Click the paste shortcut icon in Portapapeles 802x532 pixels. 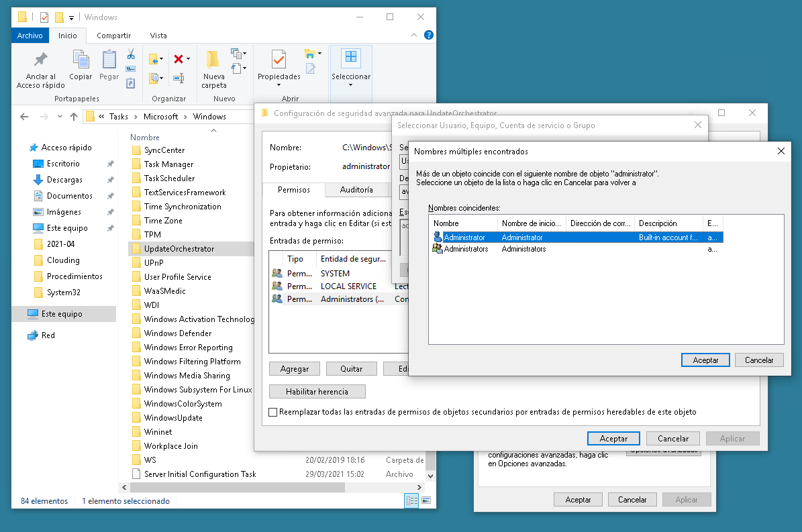point(131,83)
